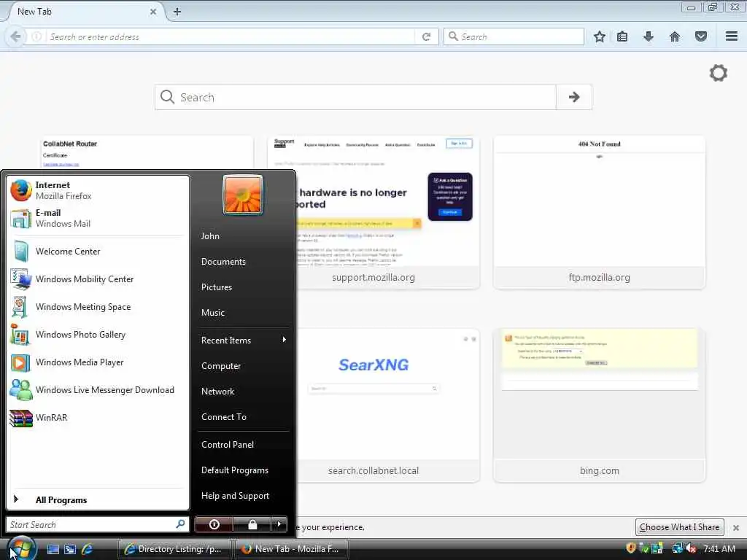Image resolution: width=747 pixels, height=560 pixels.
Task: Start Windows Photo Gallery
Action: click(x=98, y=334)
